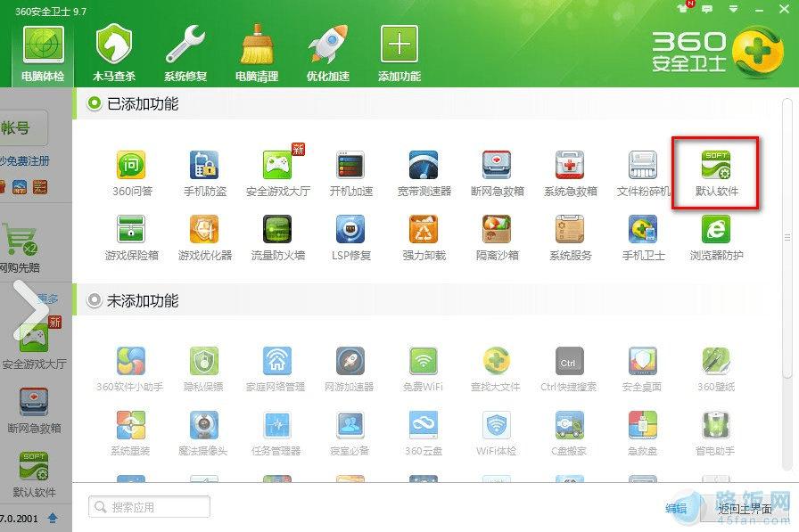Open 断网急救箱 in left sidebar

[34, 410]
